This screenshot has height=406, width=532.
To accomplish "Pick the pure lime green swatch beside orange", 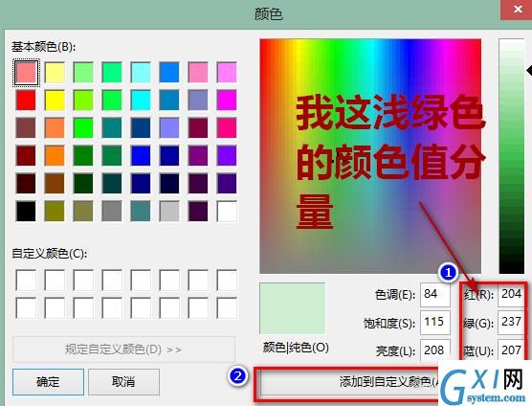I will coord(83,128).
